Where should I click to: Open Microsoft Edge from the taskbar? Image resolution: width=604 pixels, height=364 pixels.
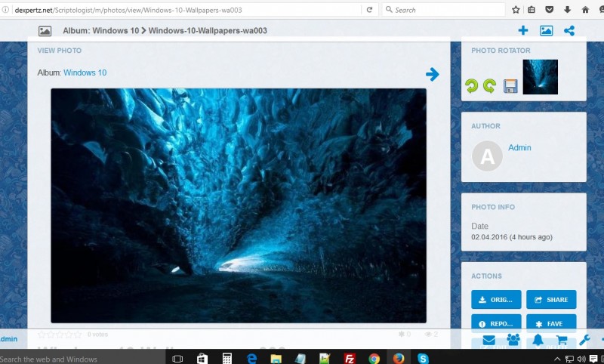tap(251, 359)
